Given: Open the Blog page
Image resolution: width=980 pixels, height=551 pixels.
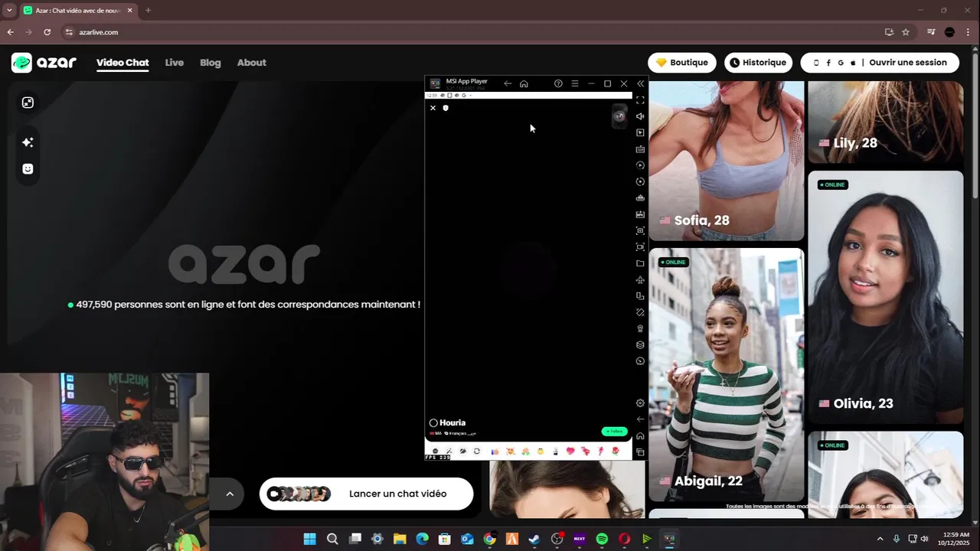Looking at the screenshot, I should (x=210, y=63).
